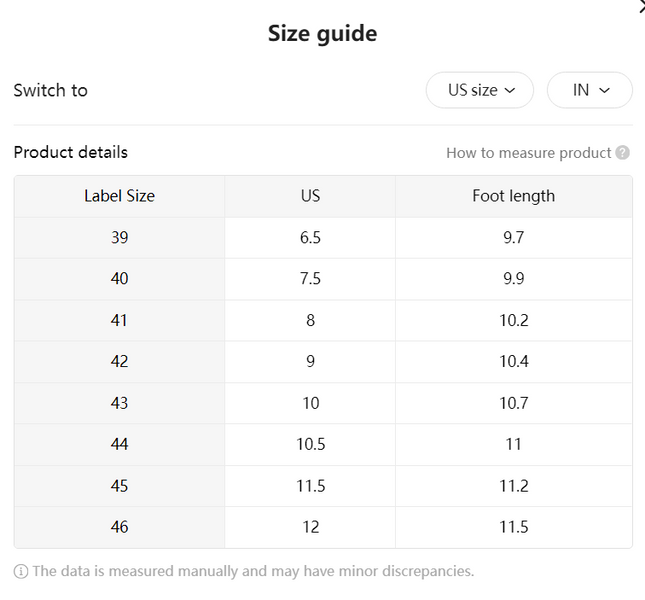Select the Label Size column header
This screenshot has width=645, height=600.
click(119, 196)
